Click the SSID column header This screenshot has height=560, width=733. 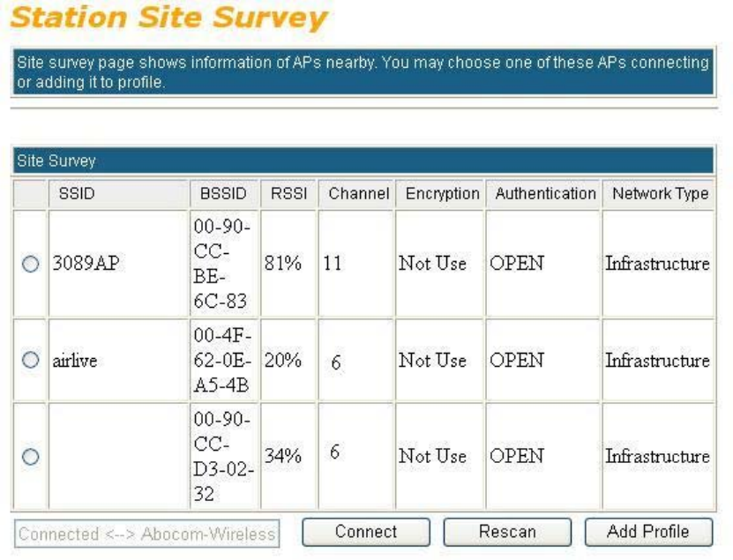[119, 193]
